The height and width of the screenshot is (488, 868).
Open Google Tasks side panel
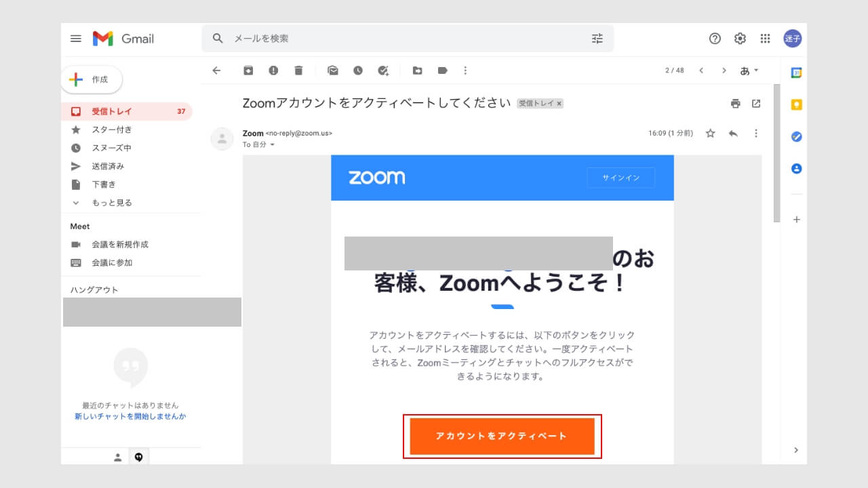click(x=797, y=137)
